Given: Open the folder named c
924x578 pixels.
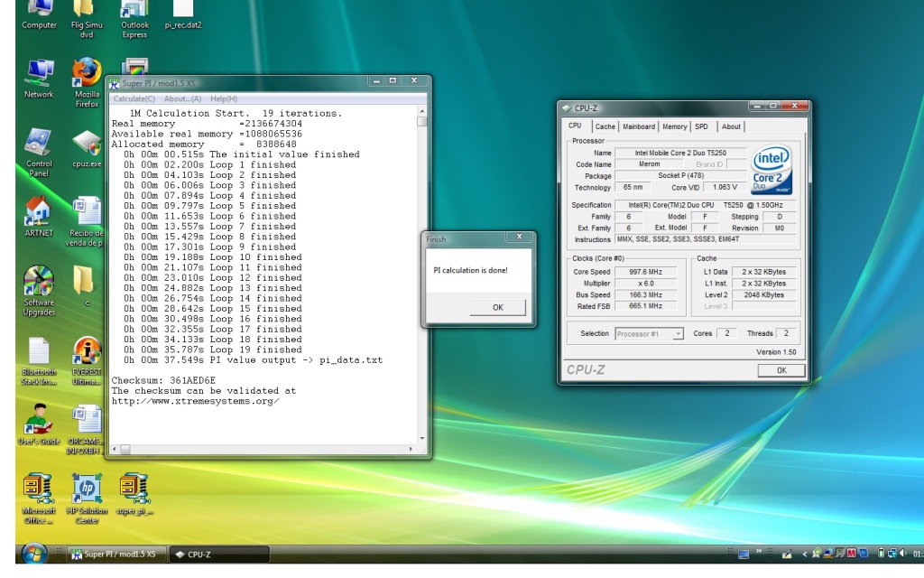Looking at the screenshot, I should pyautogui.click(x=87, y=286).
